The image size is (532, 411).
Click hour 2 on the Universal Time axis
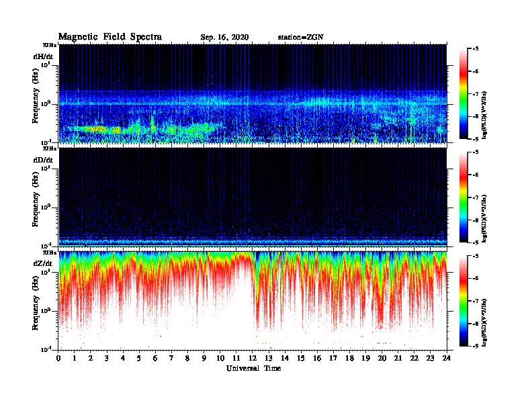(x=91, y=358)
